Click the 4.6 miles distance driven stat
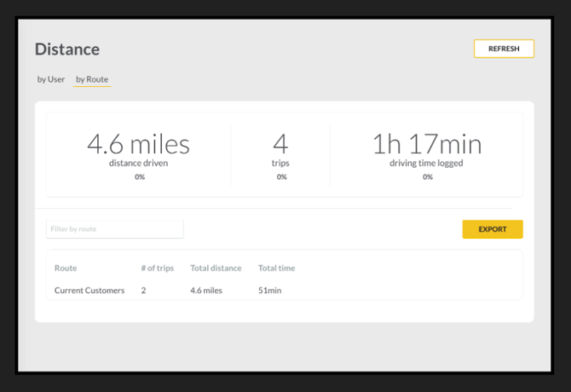This screenshot has width=571, height=392. [138, 144]
